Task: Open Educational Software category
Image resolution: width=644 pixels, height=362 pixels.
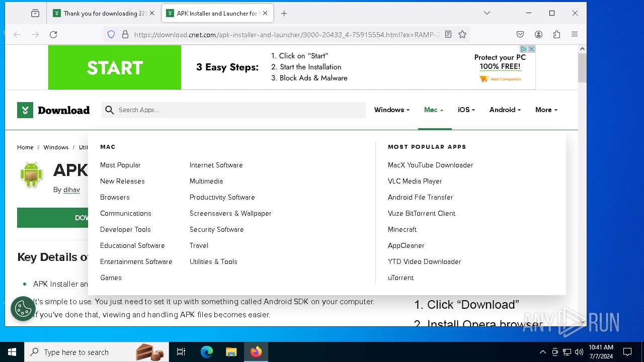Action: pyautogui.click(x=132, y=245)
